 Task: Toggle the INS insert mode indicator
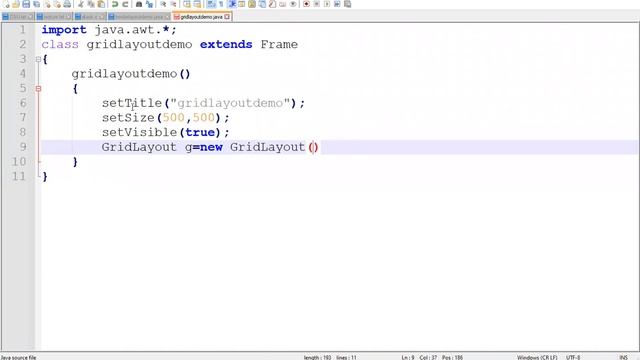pos(623,357)
